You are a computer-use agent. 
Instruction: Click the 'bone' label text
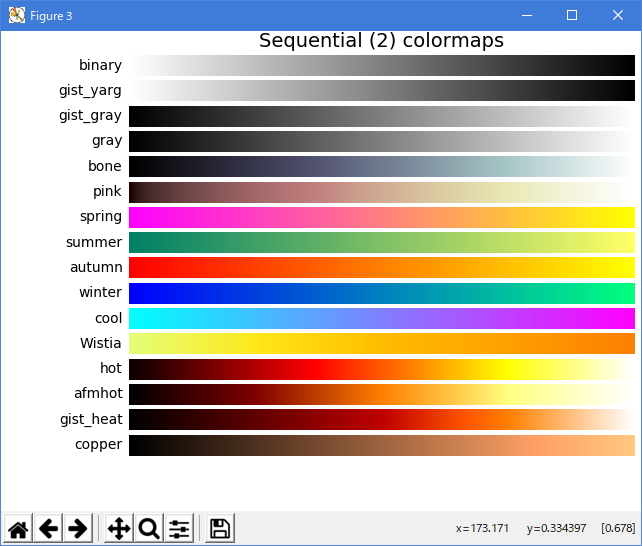point(105,166)
